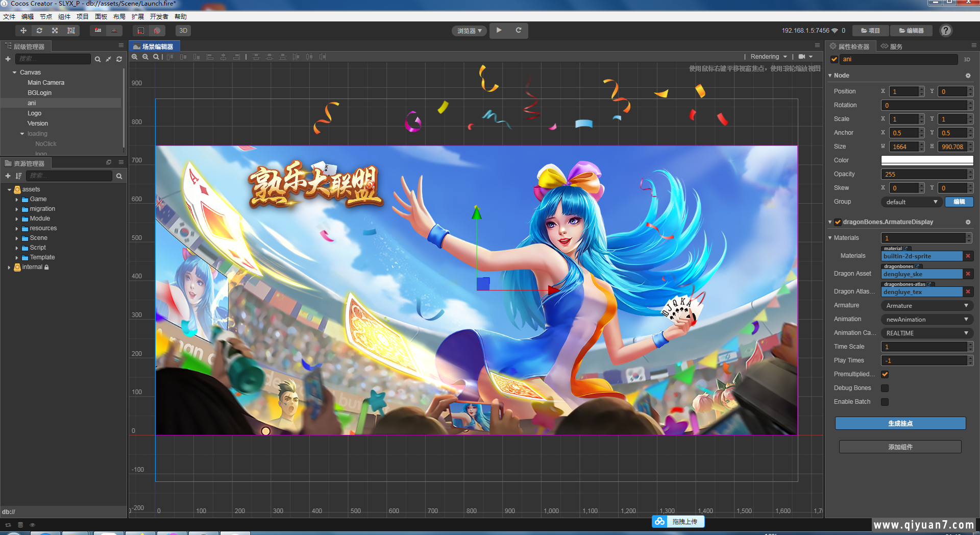This screenshot has height=535, width=980.
Task: Enable the Enable Batch checkbox
Action: point(885,402)
